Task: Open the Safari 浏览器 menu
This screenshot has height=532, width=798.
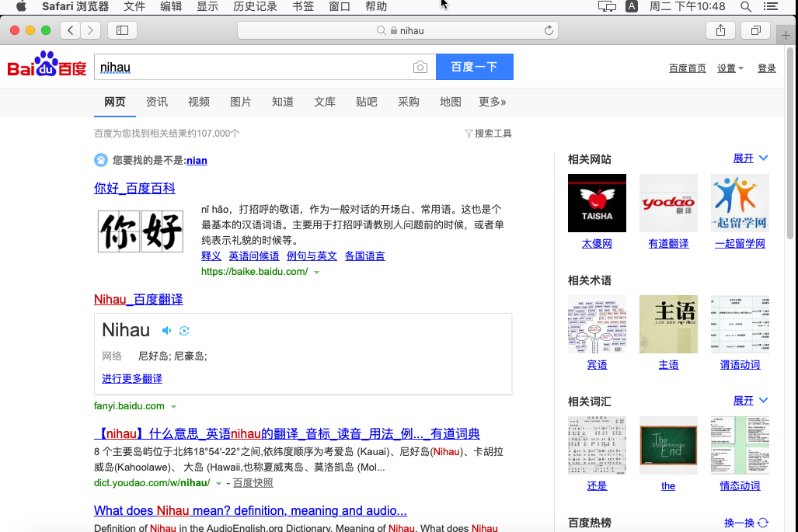Action: point(75,7)
